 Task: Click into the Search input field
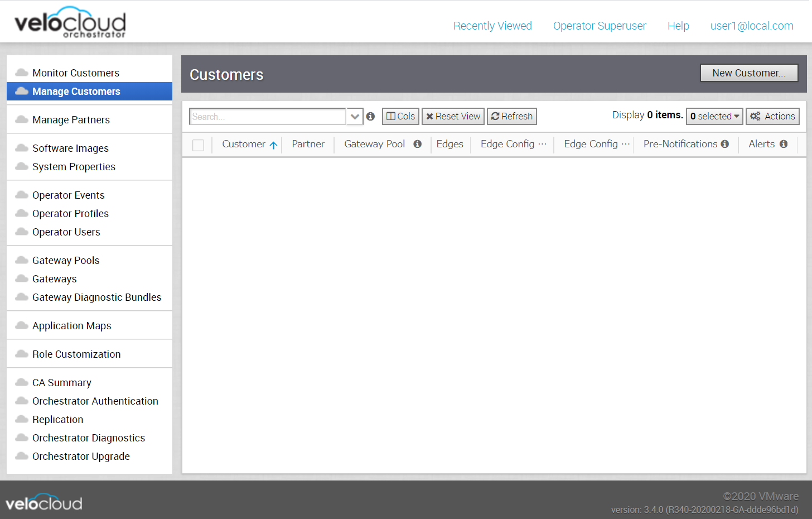[268, 117]
